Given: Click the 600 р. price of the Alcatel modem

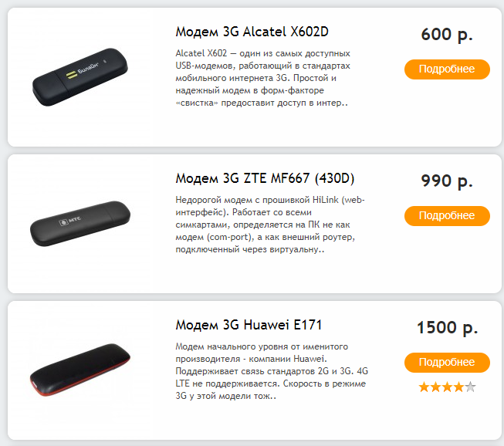Looking at the screenshot, I should pyautogui.click(x=447, y=35).
